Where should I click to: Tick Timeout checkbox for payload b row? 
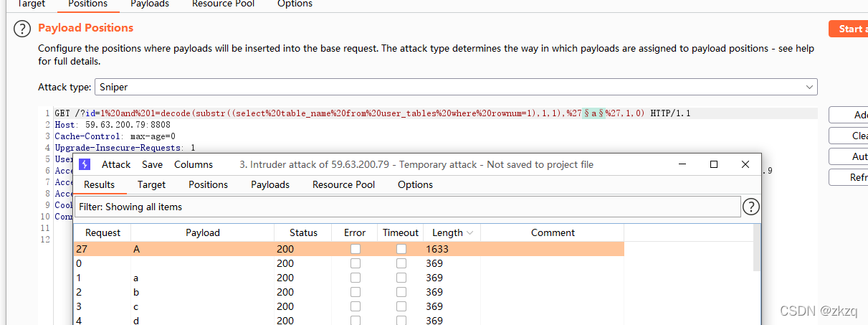point(401,292)
